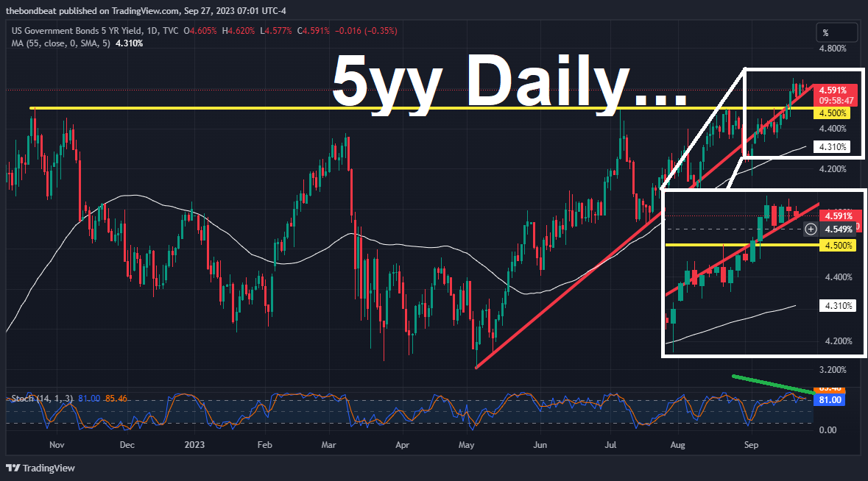Click the L4.577% low value

pos(275,31)
